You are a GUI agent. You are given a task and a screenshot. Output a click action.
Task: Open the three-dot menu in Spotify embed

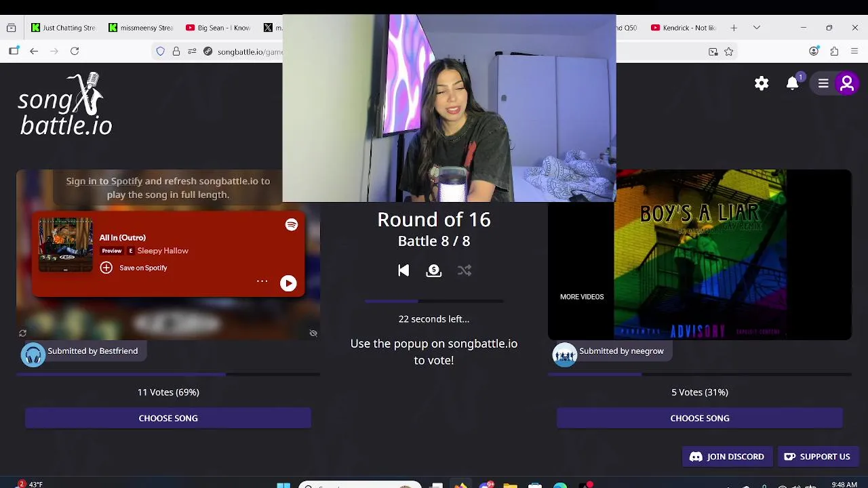click(262, 281)
